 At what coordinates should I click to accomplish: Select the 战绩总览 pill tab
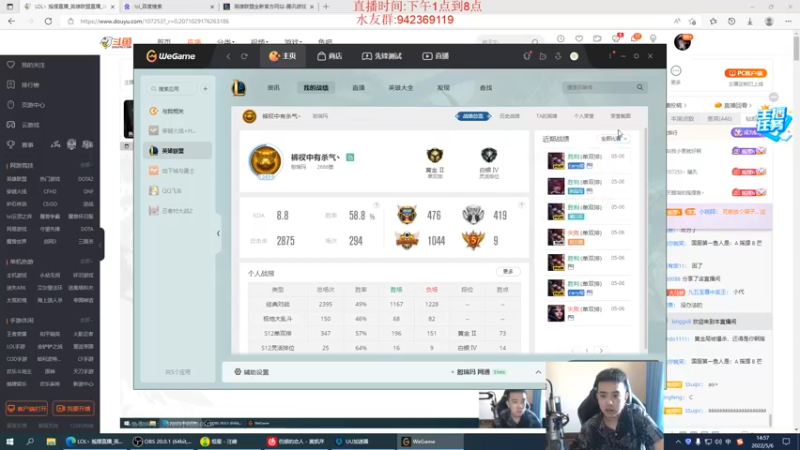[473, 116]
